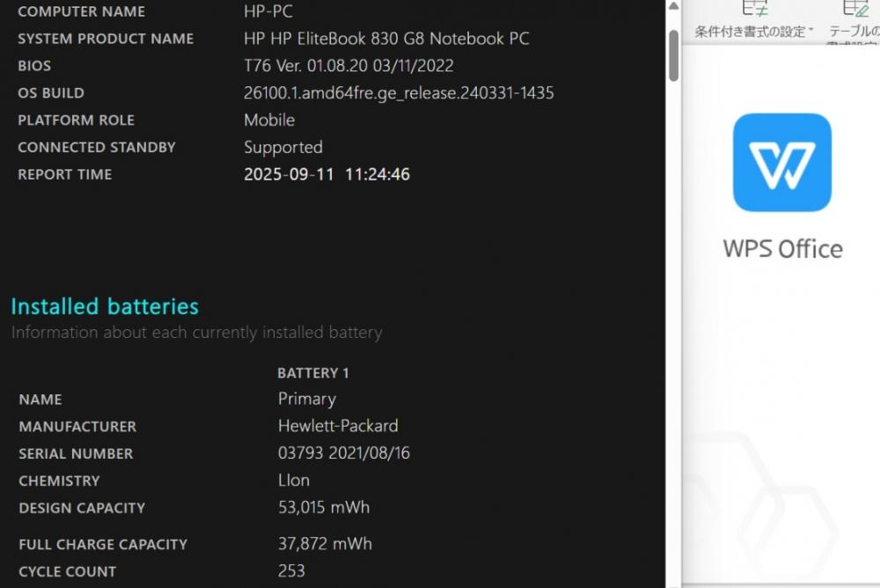Click the 'FULL CHARGE CAPACITY' label
This screenshot has width=880, height=588.
(x=103, y=545)
